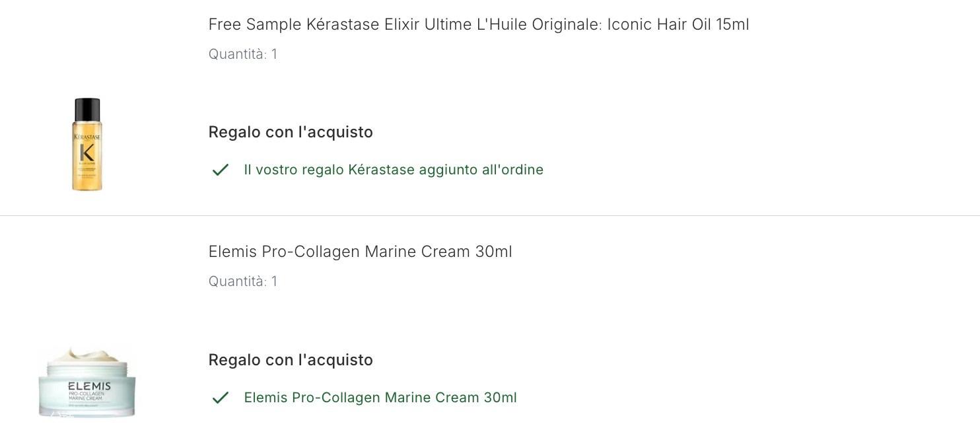
Task: Click the K logo on the Kérastase bottle
Action: (x=87, y=151)
